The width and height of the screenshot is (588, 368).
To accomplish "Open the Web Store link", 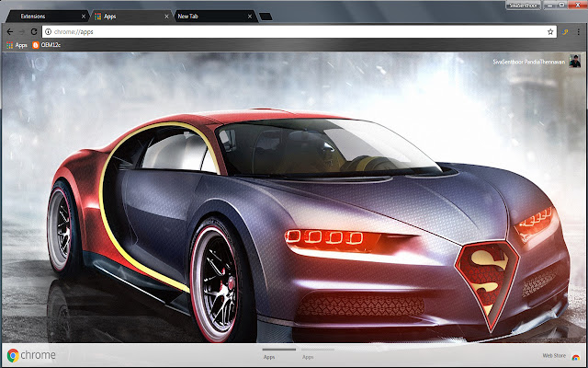I will (x=554, y=355).
